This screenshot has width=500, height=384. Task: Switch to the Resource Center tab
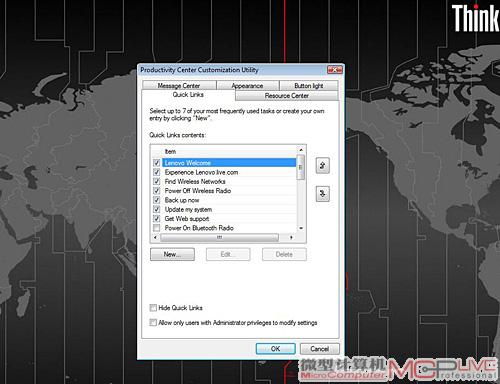(287, 96)
